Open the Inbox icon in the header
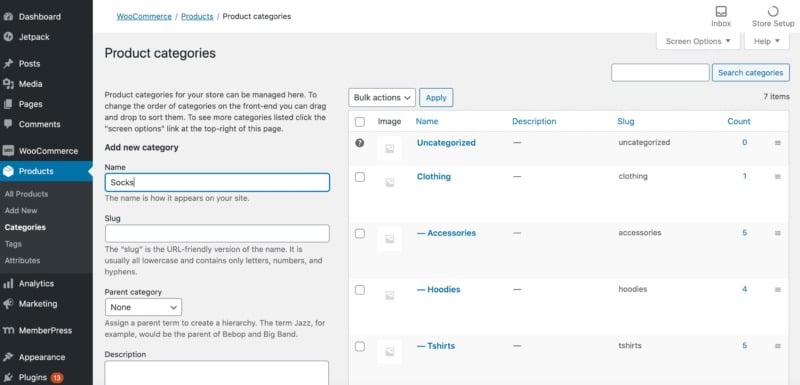This screenshot has height=385, width=800. (721, 11)
